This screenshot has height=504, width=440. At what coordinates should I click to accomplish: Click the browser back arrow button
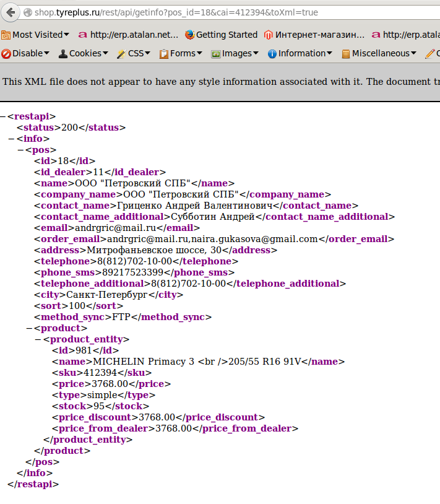click(x=11, y=12)
